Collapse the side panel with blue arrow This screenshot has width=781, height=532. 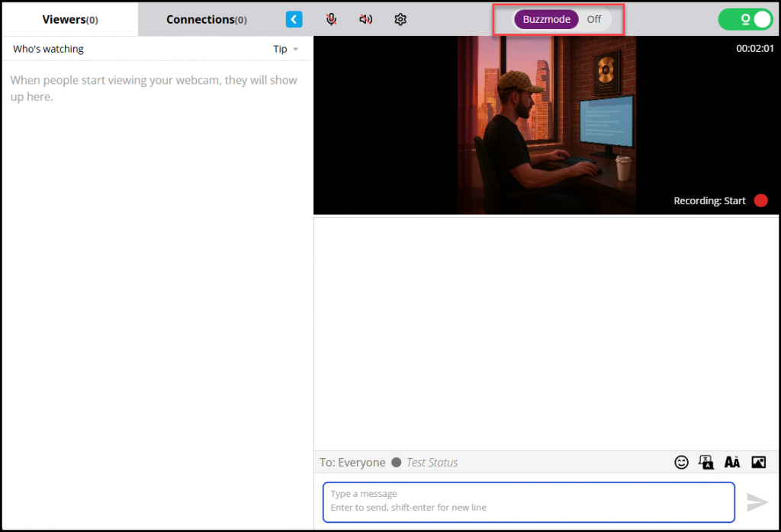[x=294, y=19]
